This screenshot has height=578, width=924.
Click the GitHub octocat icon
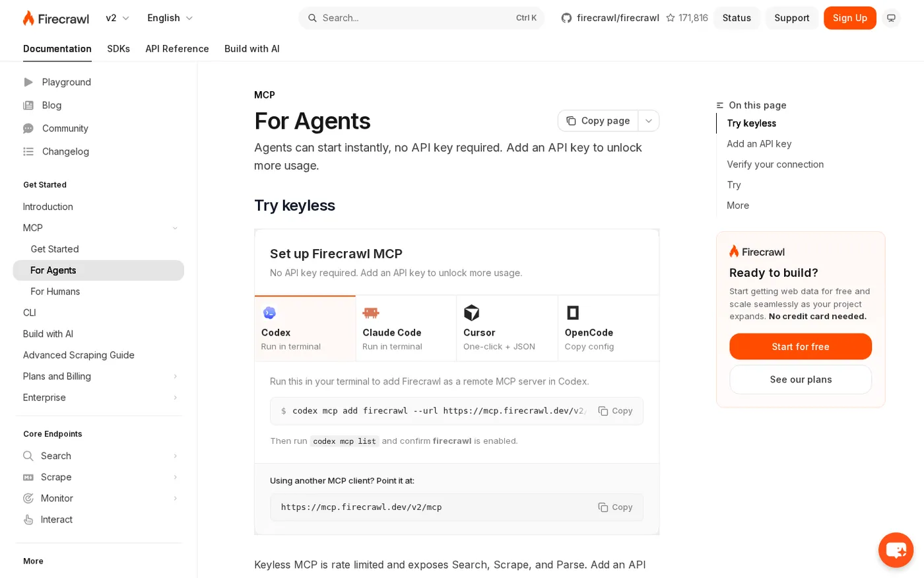(566, 18)
